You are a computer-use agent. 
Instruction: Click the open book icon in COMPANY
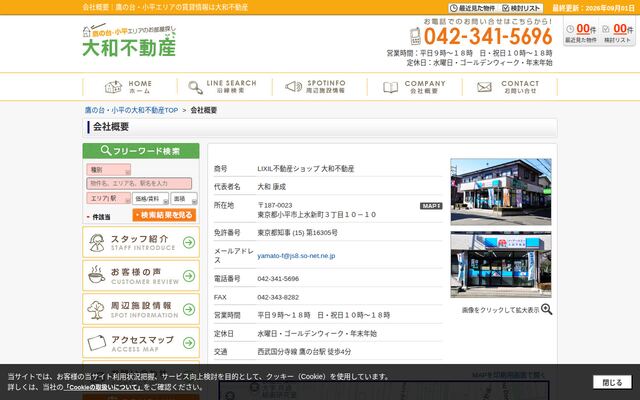391,87
